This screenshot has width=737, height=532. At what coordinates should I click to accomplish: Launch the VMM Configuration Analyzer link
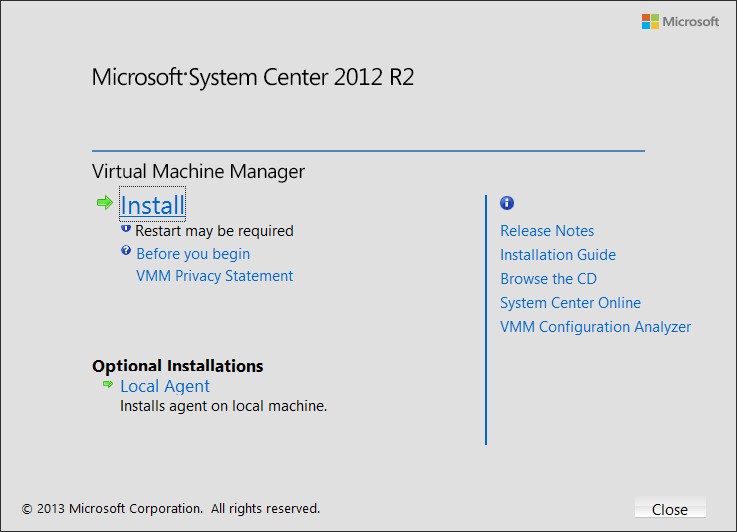tap(596, 327)
